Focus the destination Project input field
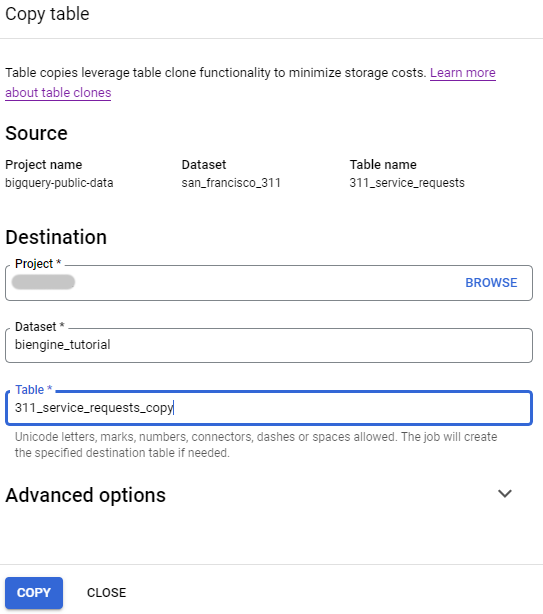The height and width of the screenshot is (614, 543). (x=269, y=283)
